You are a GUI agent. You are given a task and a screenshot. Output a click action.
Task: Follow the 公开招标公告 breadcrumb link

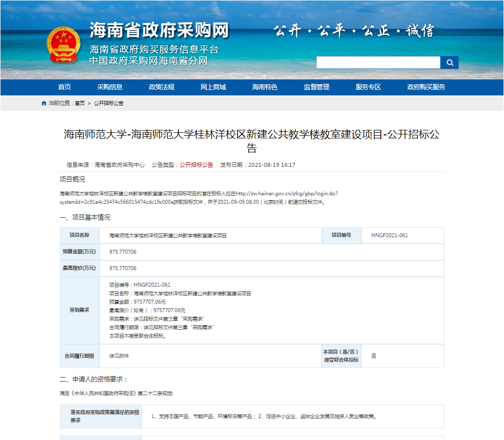109,103
